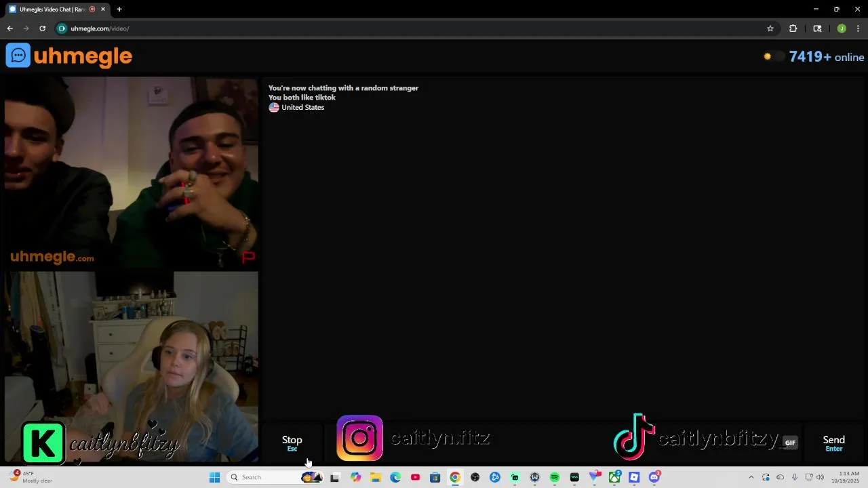Open Discord from the taskbar
The image size is (868, 488).
click(x=654, y=477)
